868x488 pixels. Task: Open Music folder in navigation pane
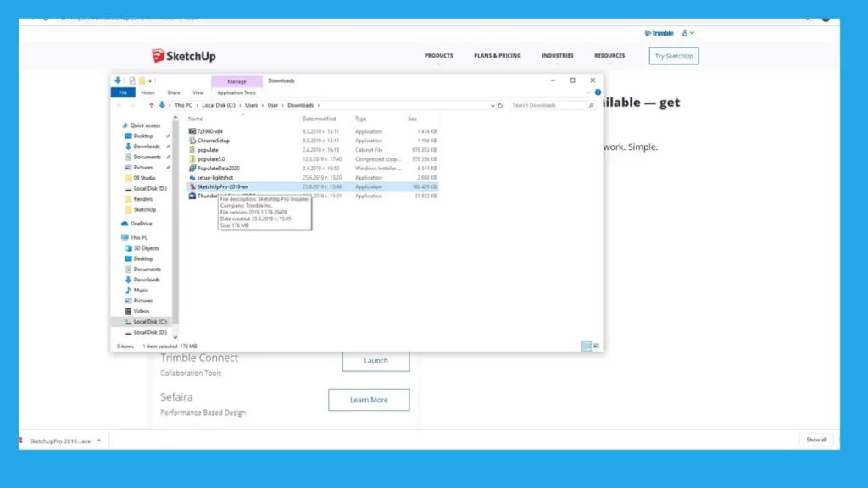[x=141, y=290]
